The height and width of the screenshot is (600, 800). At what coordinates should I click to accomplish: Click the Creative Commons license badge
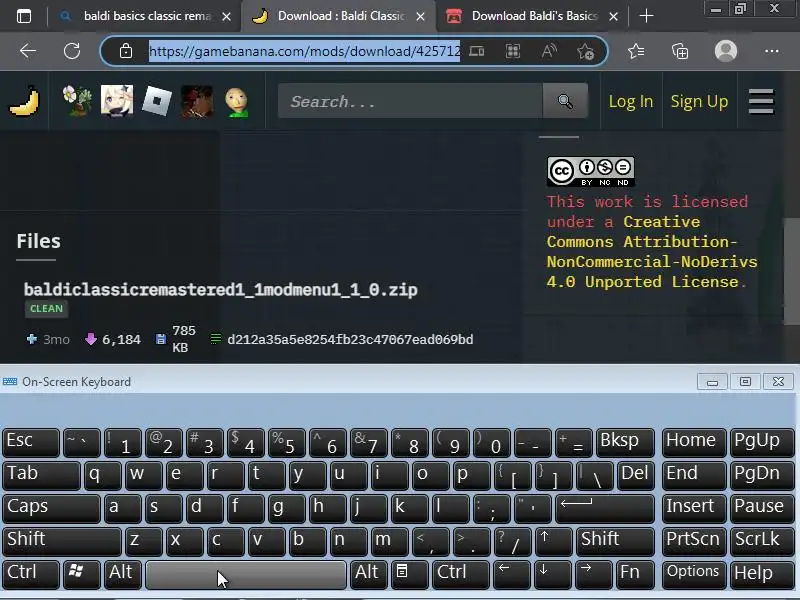click(591, 171)
